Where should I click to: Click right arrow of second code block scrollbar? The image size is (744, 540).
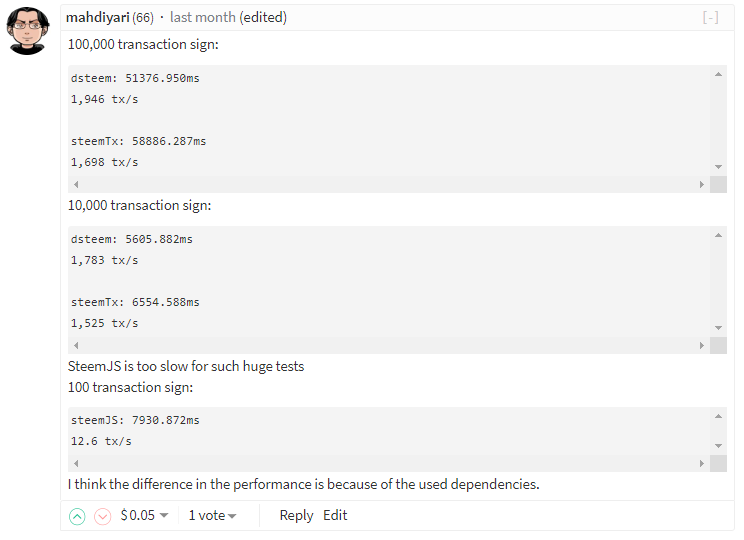(702, 345)
